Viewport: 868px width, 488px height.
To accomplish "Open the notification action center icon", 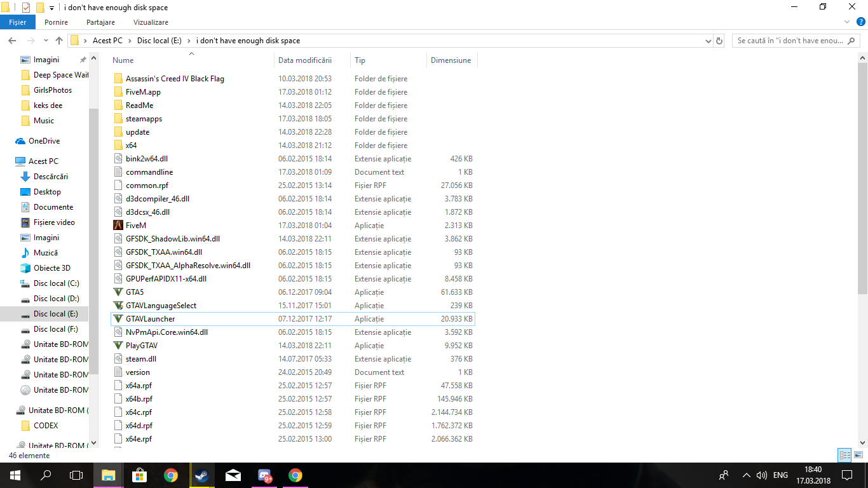I will [847, 475].
